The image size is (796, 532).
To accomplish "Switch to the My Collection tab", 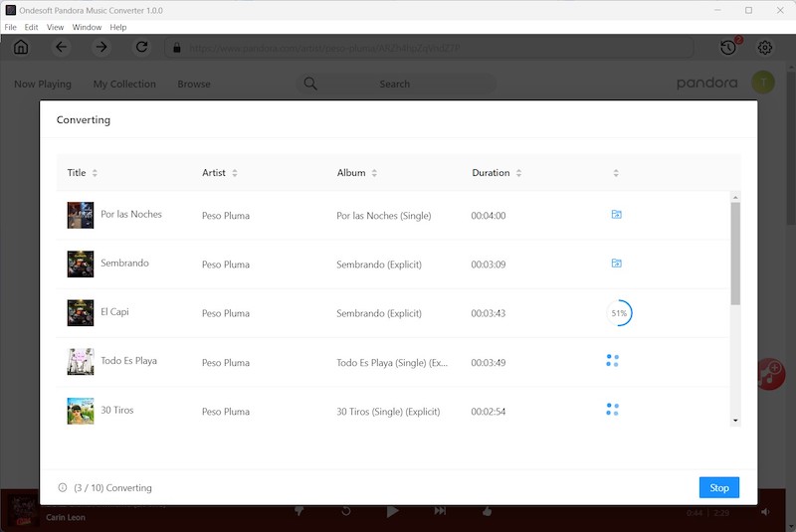I will [124, 85].
